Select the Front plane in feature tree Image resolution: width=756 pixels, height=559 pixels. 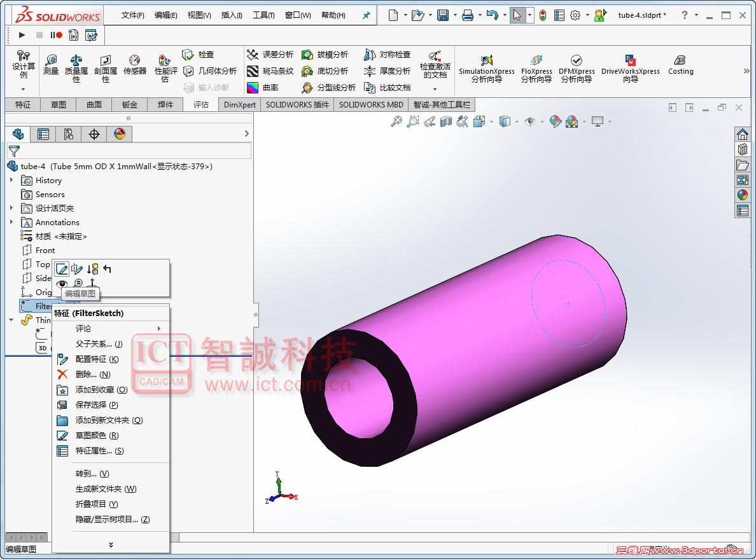coord(39,250)
